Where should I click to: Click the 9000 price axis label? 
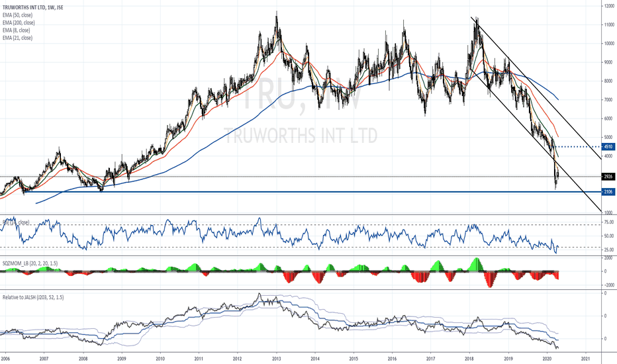coord(609,62)
